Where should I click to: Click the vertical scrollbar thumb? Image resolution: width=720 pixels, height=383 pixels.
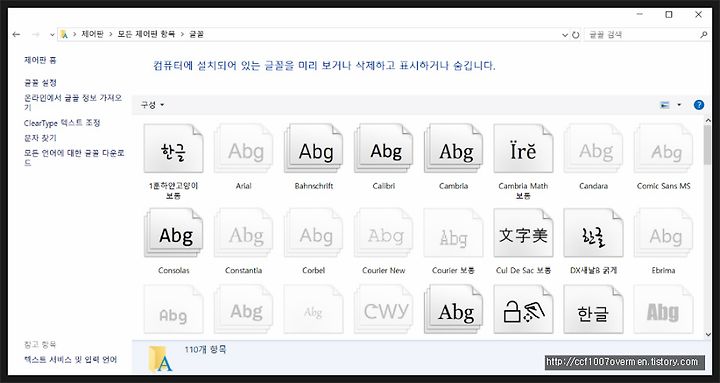(707, 144)
